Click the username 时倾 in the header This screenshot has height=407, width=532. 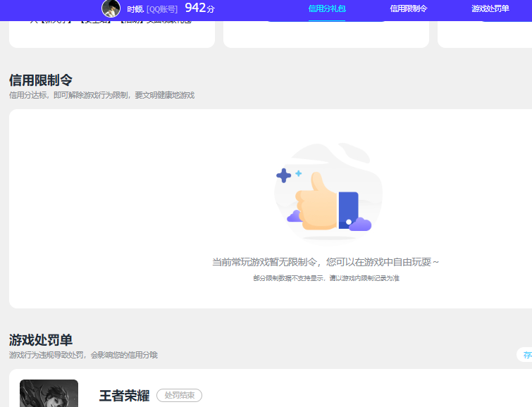tap(135, 9)
